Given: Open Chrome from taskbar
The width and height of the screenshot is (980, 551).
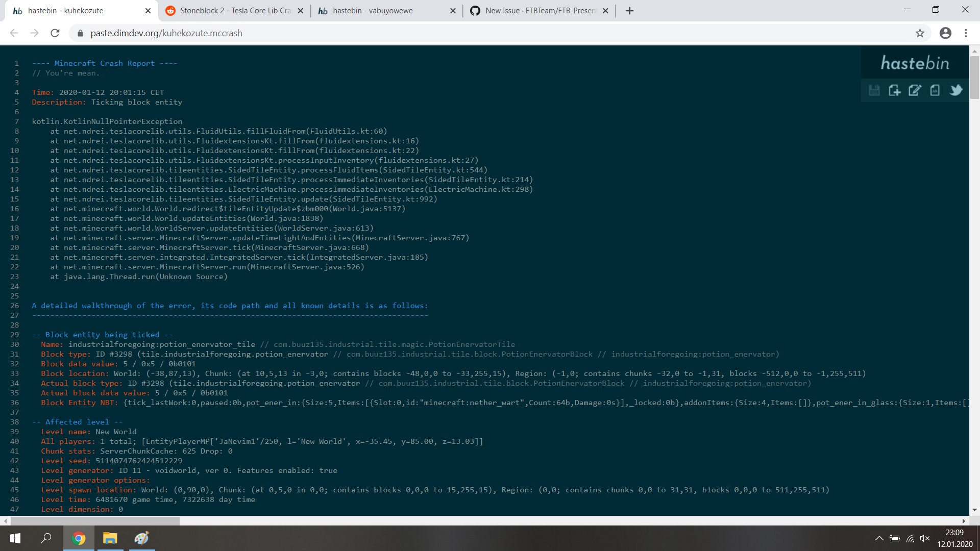Looking at the screenshot, I should 79,538.
